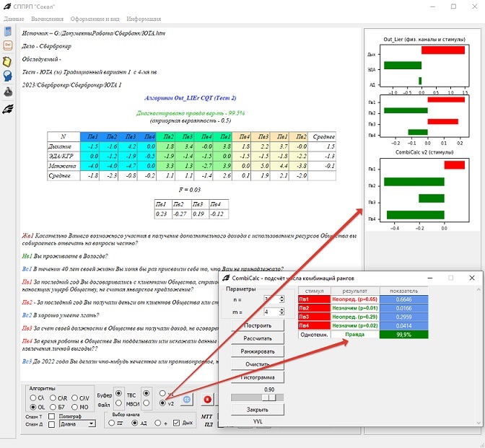Select the OL algorithm radio button
The width and height of the screenshot is (485, 448).
click(32, 407)
